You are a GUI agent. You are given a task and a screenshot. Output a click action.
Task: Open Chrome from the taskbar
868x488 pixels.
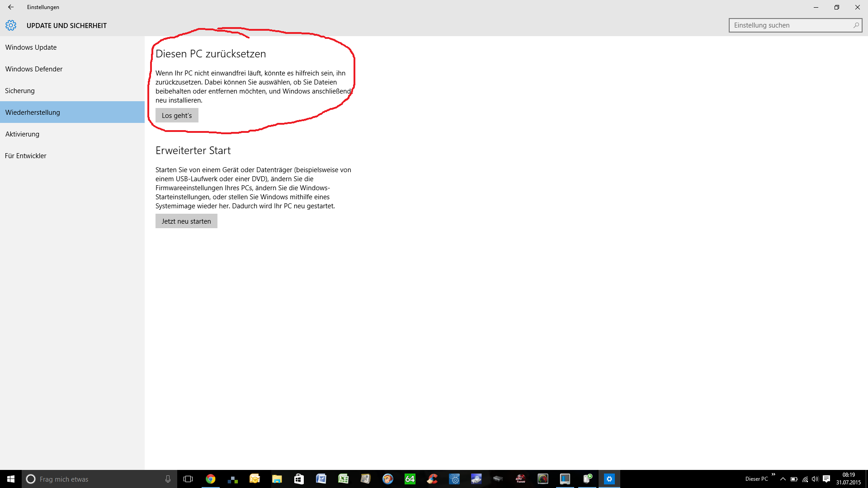point(211,479)
